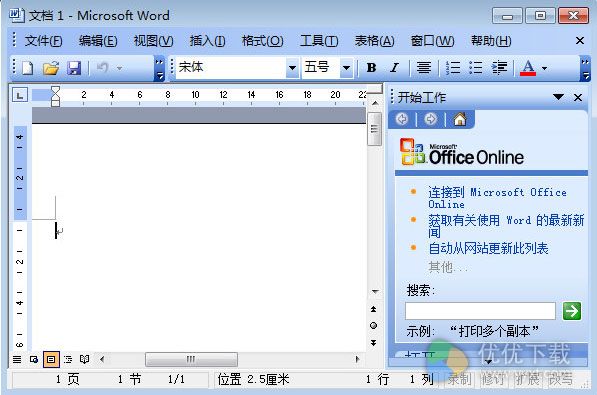The width and height of the screenshot is (597, 395).
Task: Open the 工具(T) menu
Action: click(x=319, y=41)
